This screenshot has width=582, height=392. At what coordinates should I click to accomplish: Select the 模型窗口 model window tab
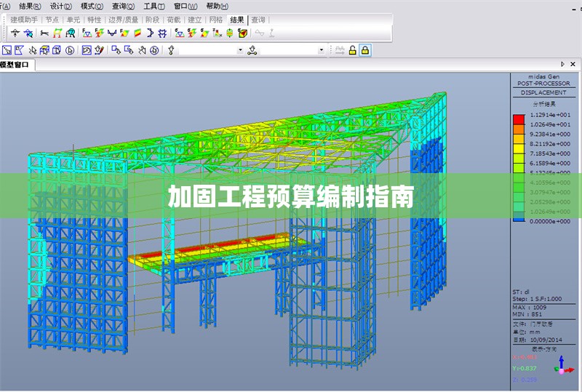click(16, 65)
